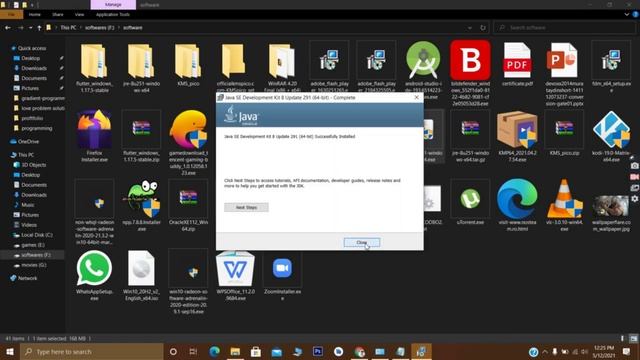Click Close in the Java installer dialog

click(362, 242)
